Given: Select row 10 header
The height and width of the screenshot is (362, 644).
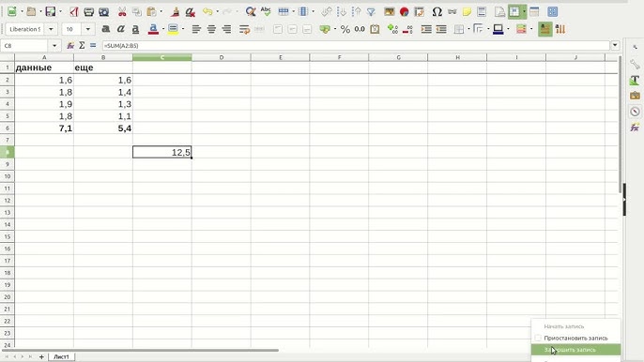Looking at the screenshot, I should [7, 176].
